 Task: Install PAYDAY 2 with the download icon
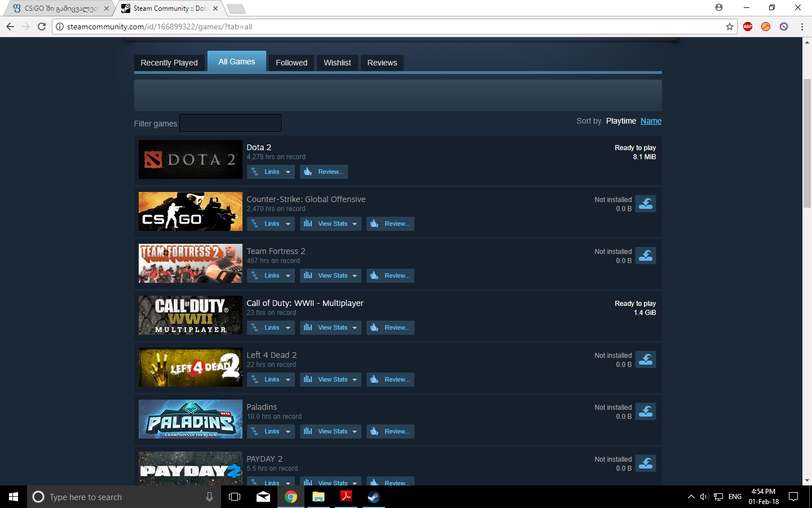pos(646,463)
